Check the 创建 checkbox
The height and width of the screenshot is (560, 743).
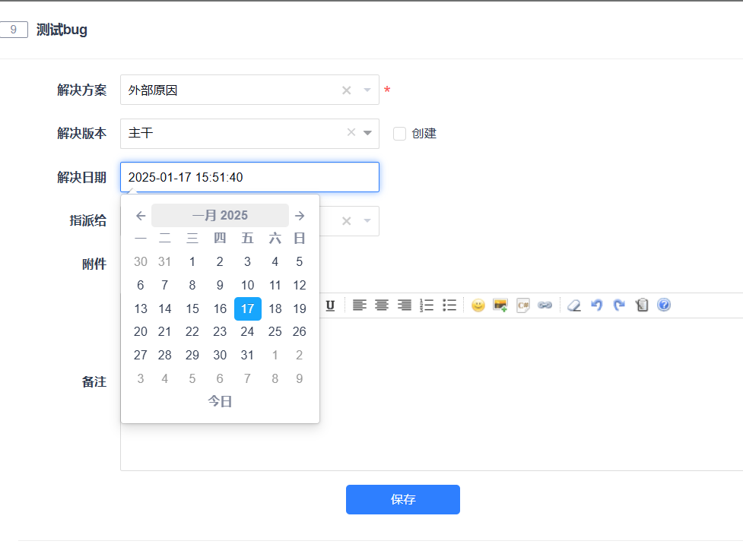399,134
